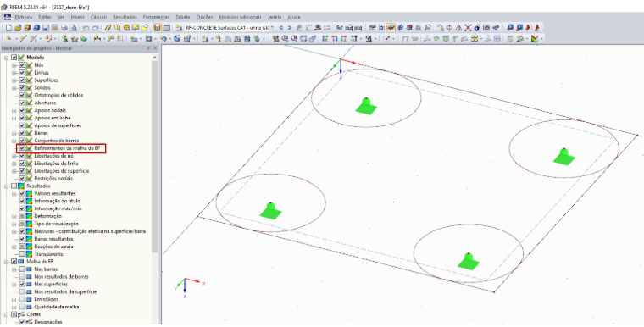
Task: Open the Cálculo menu
Action: [98, 17]
